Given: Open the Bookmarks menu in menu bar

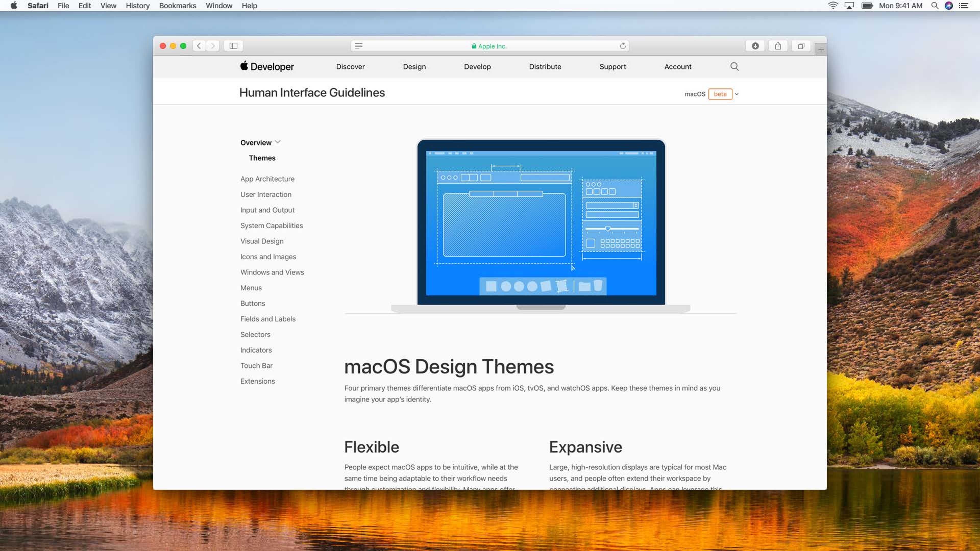Looking at the screenshot, I should (x=177, y=6).
